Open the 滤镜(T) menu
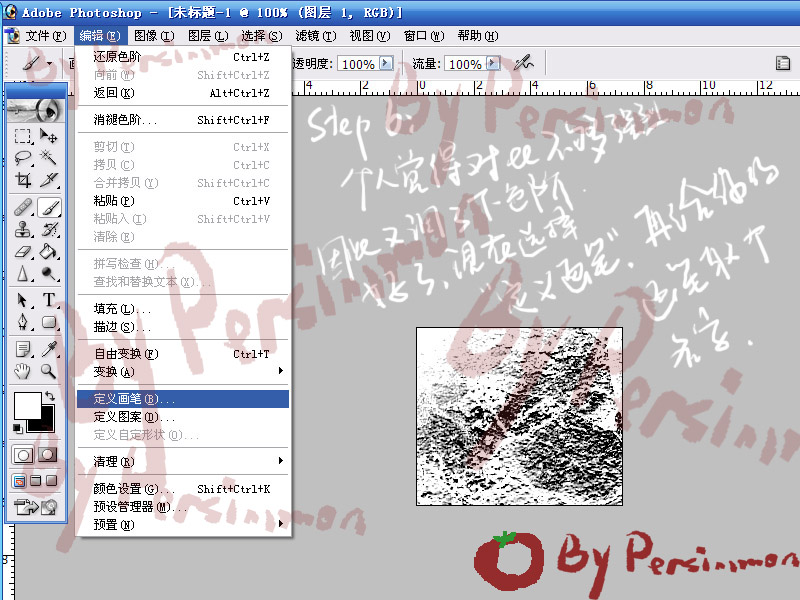Viewport: 800px width, 600px height. point(315,36)
